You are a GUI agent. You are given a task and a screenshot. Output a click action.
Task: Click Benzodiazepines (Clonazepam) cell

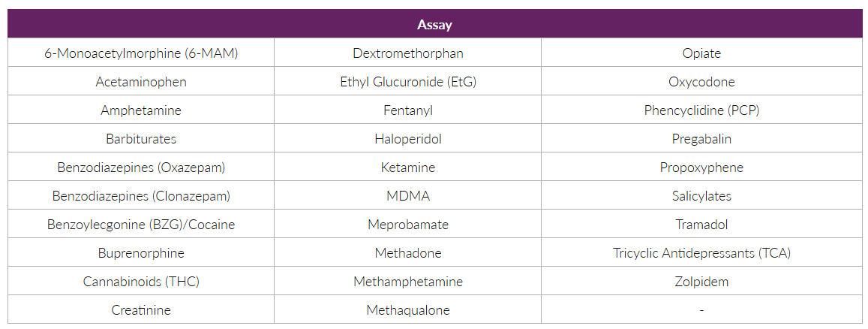point(141,196)
